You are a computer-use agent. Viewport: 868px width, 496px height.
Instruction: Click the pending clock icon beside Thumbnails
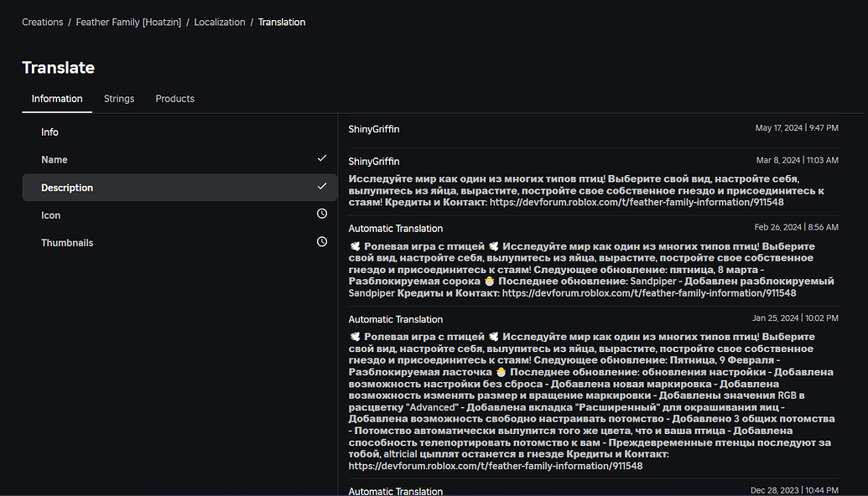point(321,241)
